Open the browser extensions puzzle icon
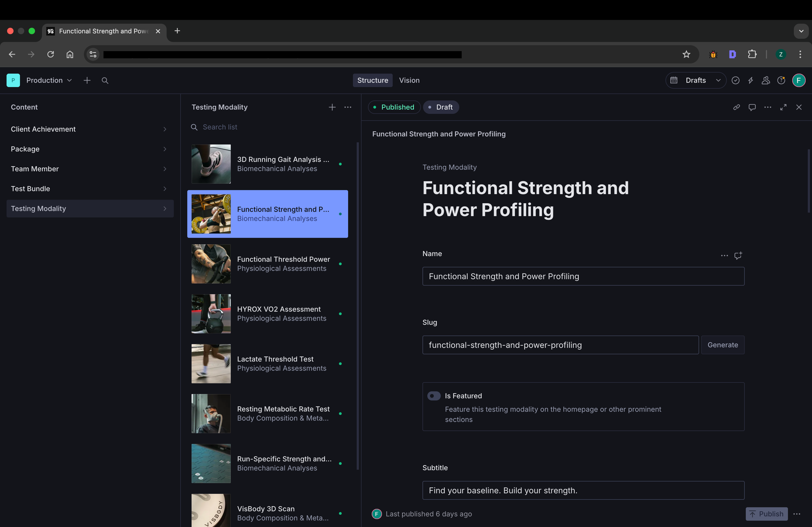Image resolution: width=812 pixels, height=527 pixels. pos(752,55)
